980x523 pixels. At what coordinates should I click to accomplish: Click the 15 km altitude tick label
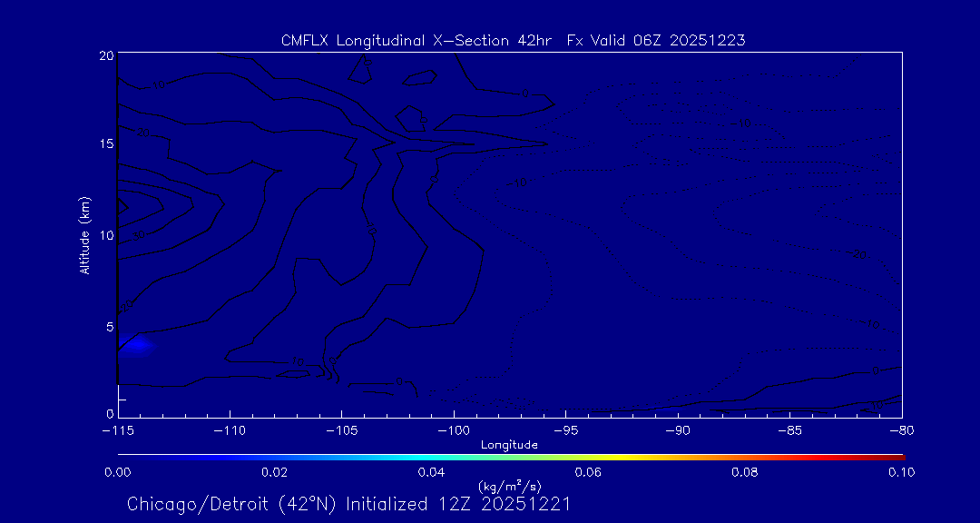105,144
